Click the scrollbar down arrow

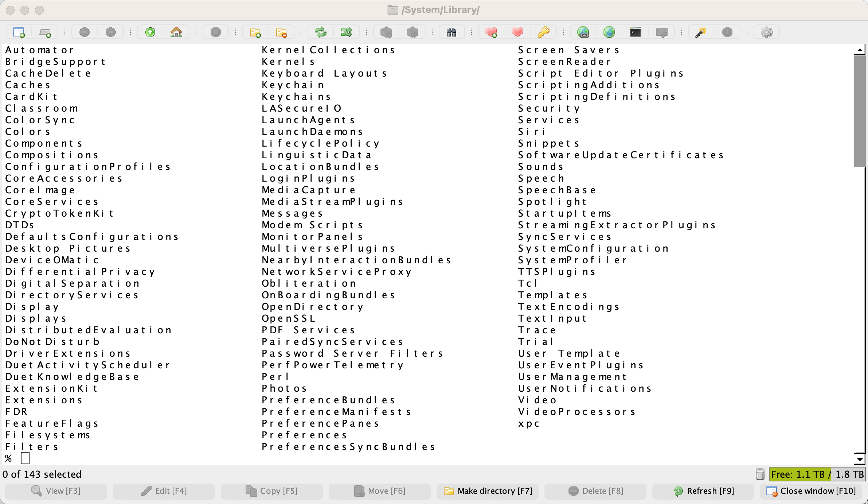(860, 459)
